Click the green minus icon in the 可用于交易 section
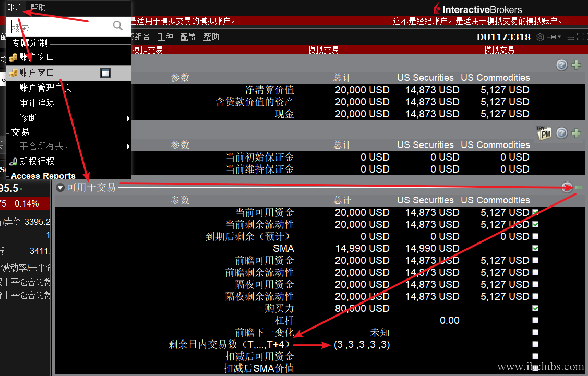588x376 pixels. 579,187
